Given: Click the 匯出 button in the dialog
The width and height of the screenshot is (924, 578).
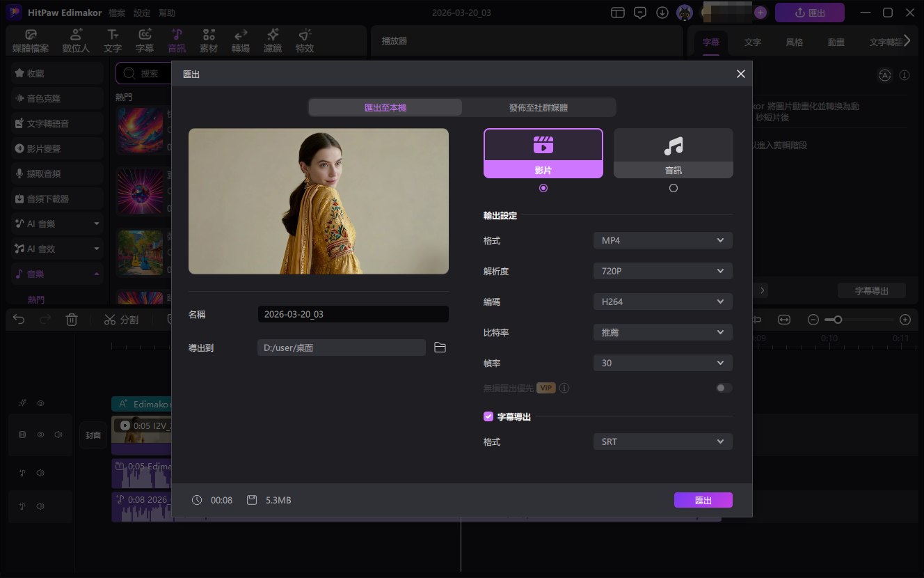Looking at the screenshot, I should pos(703,499).
